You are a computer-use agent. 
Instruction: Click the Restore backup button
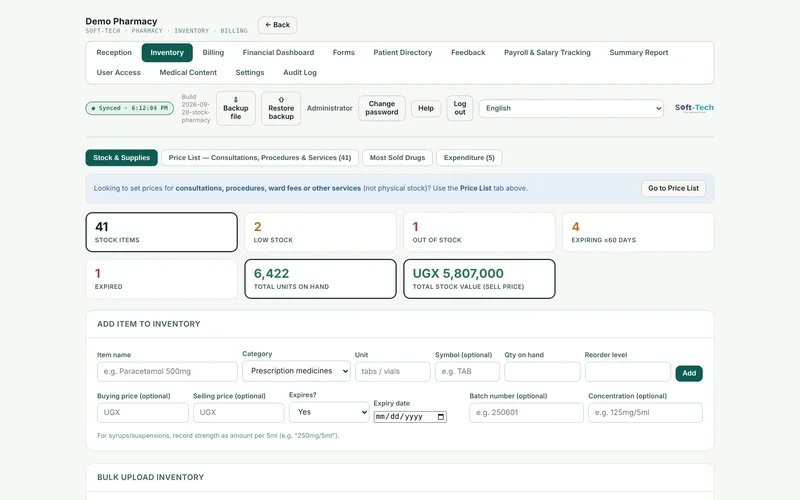[x=281, y=108]
